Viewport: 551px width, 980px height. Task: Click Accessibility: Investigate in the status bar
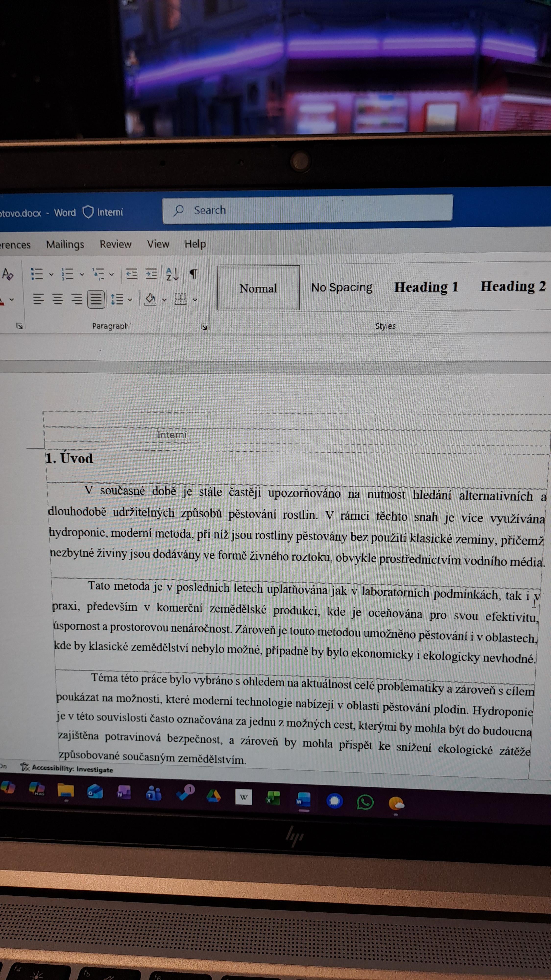coord(72,769)
